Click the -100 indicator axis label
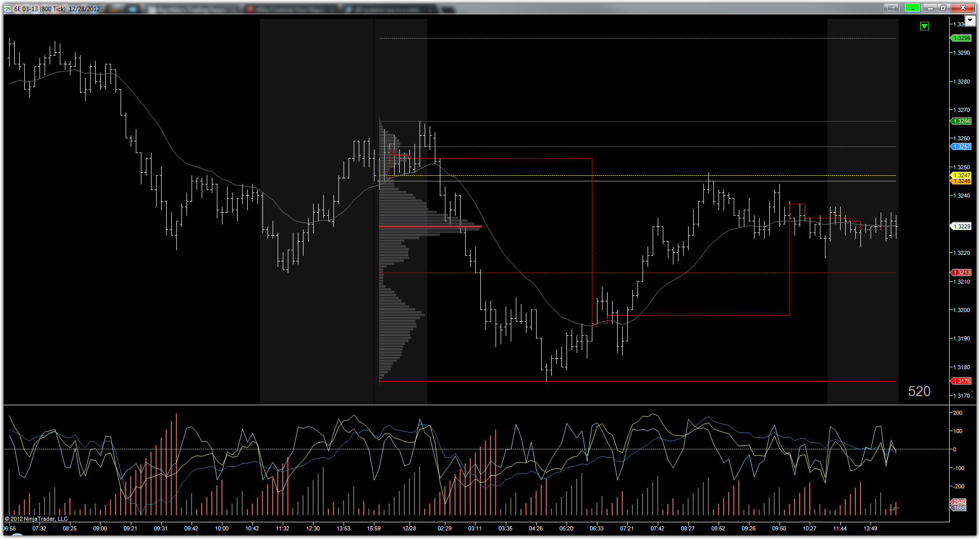Viewport: 980px width, 539px height. (959, 468)
